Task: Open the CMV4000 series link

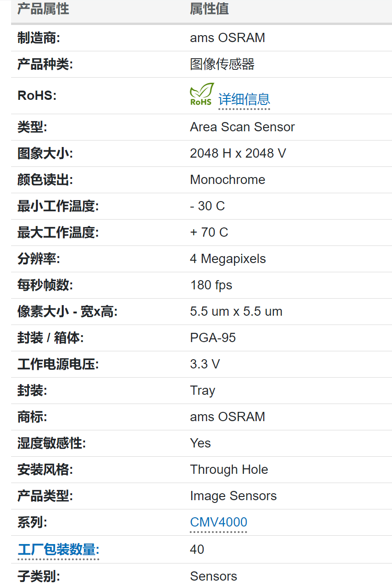Action: tap(218, 522)
